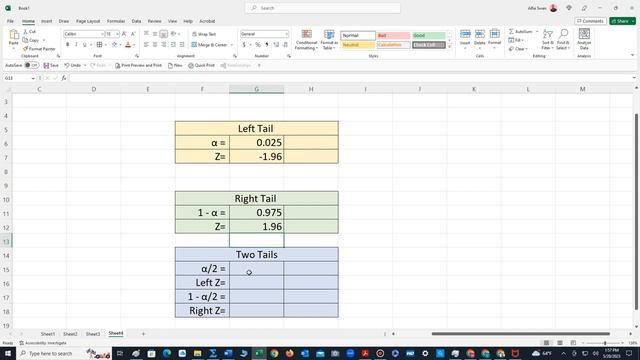This screenshot has height=360, width=640.
Task: Expand the cell styles gallery
Action: click(449, 47)
